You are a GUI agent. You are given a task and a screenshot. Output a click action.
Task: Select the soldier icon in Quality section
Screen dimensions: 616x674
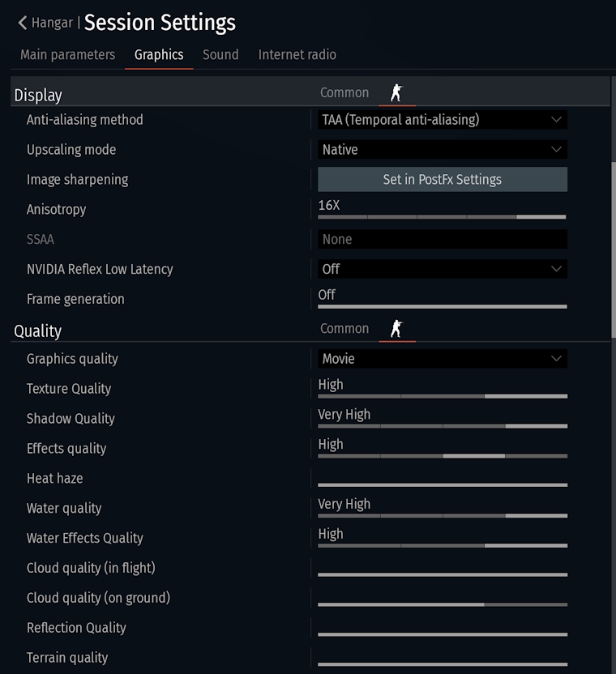[396, 329]
